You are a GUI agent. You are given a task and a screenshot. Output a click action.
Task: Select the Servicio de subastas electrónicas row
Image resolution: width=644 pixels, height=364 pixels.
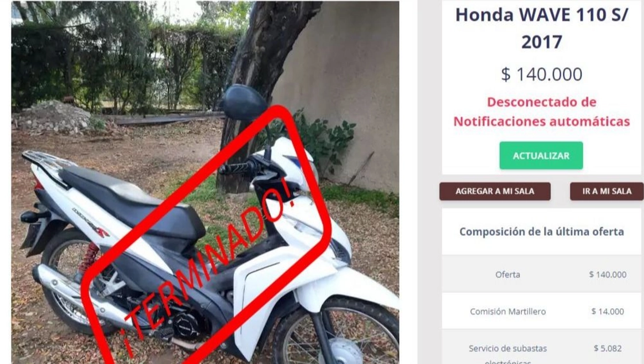(541, 347)
